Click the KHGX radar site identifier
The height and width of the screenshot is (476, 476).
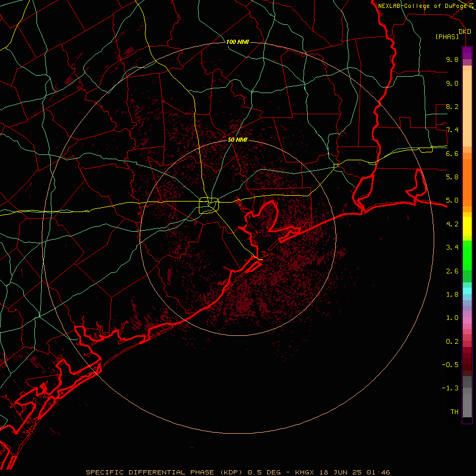point(305,472)
